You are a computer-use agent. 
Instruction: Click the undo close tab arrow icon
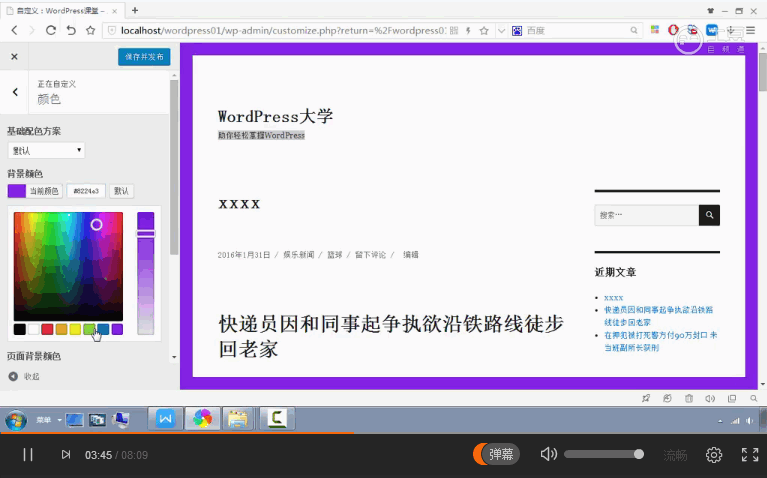[71, 30]
